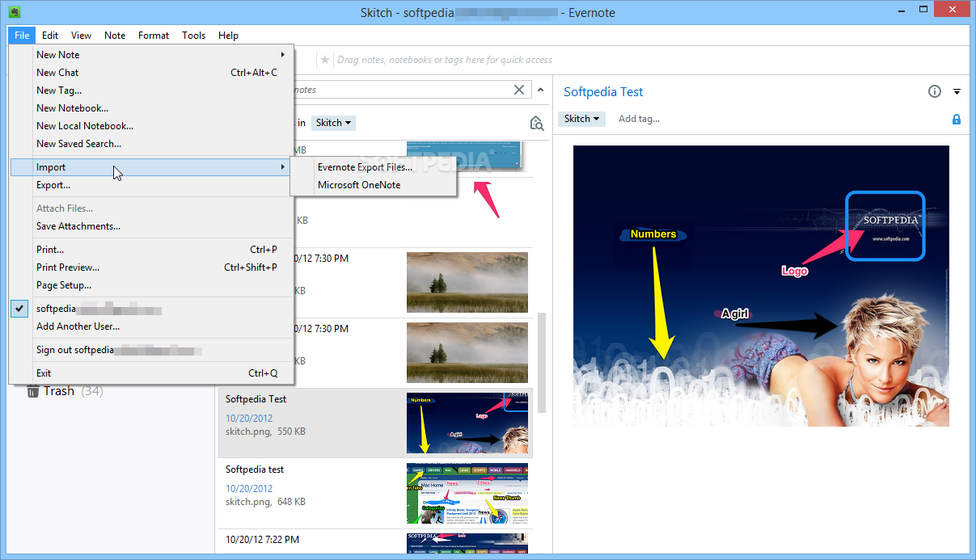Choose Print... in File menu
The width and height of the screenshot is (976, 560).
pos(152,250)
